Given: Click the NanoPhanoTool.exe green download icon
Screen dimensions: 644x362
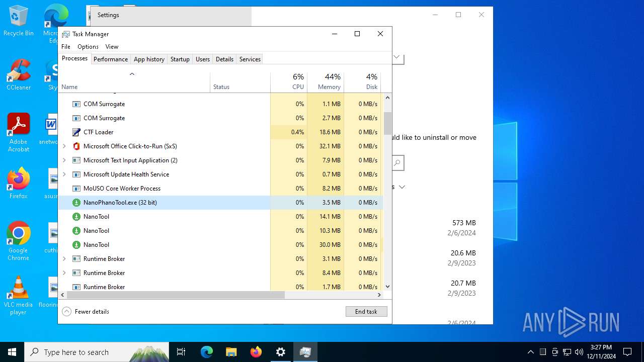Looking at the screenshot, I should (76, 203).
